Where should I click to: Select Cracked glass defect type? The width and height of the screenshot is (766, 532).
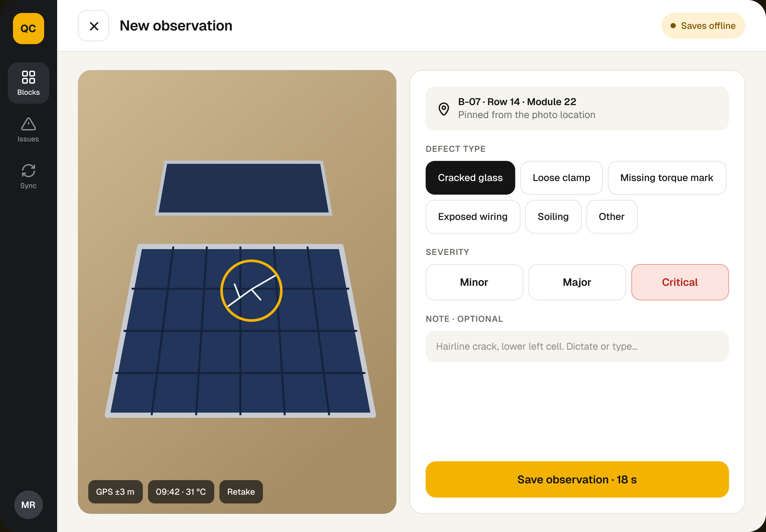coord(470,178)
